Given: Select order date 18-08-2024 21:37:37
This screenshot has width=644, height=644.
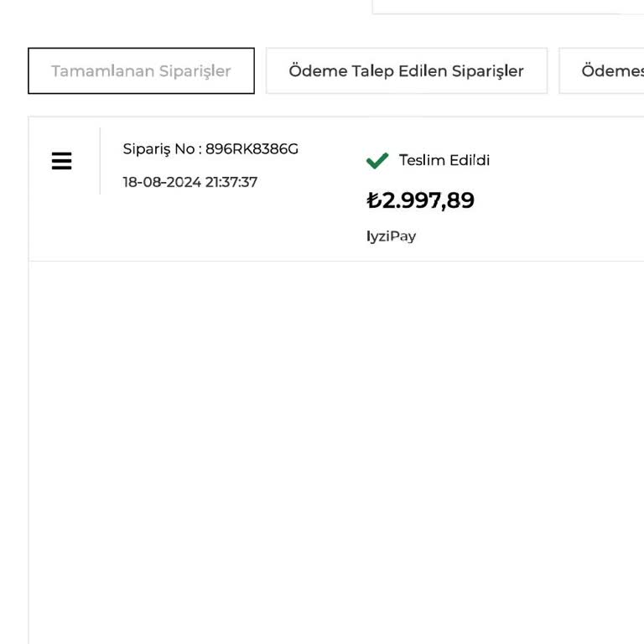Looking at the screenshot, I should 190,182.
